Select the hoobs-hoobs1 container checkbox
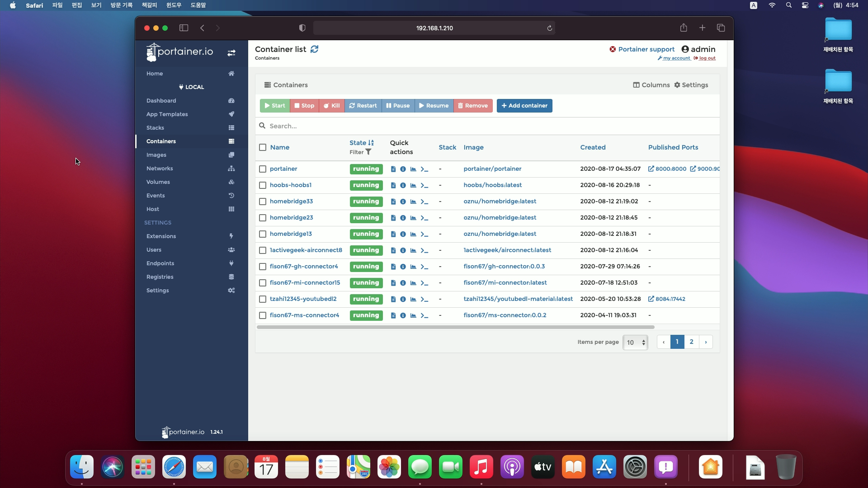868x488 pixels. click(263, 185)
